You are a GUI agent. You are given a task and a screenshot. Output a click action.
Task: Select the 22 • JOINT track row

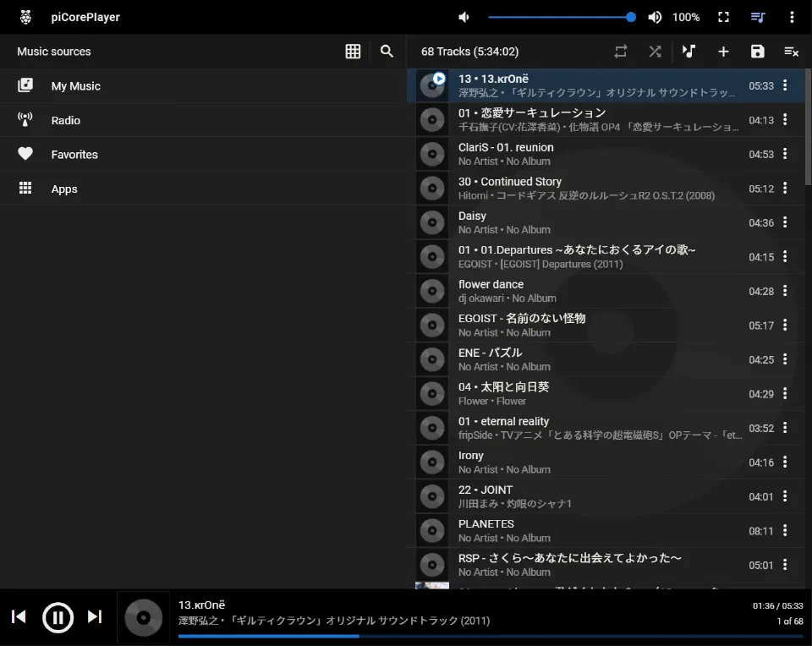pyautogui.click(x=606, y=496)
